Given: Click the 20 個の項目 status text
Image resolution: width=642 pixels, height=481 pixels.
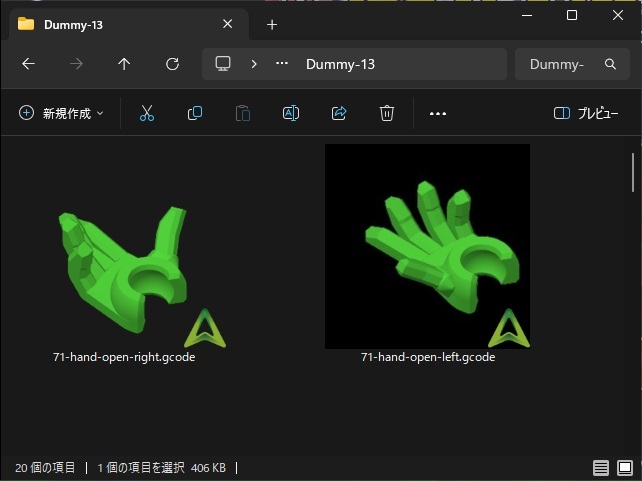Looking at the screenshot, I should (x=45, y=467).
